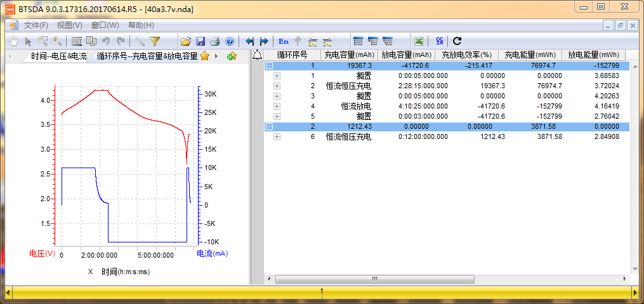Viewport: 644px width, 304px height.
Task: Click the yellow bottom channel bar labeled 1
Action: tap(322, 292)
